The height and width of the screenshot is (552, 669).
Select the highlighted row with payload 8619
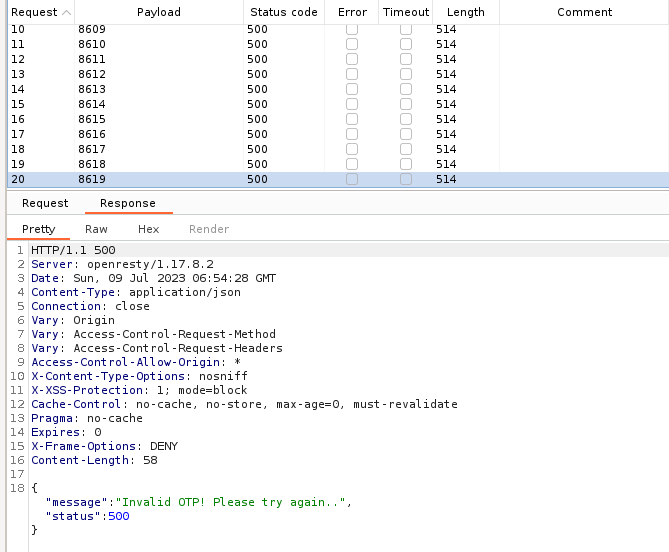pos(91,179)
